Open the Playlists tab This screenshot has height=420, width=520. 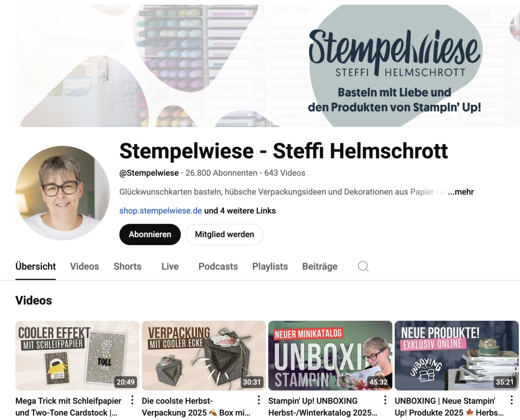tap(270, 266)
